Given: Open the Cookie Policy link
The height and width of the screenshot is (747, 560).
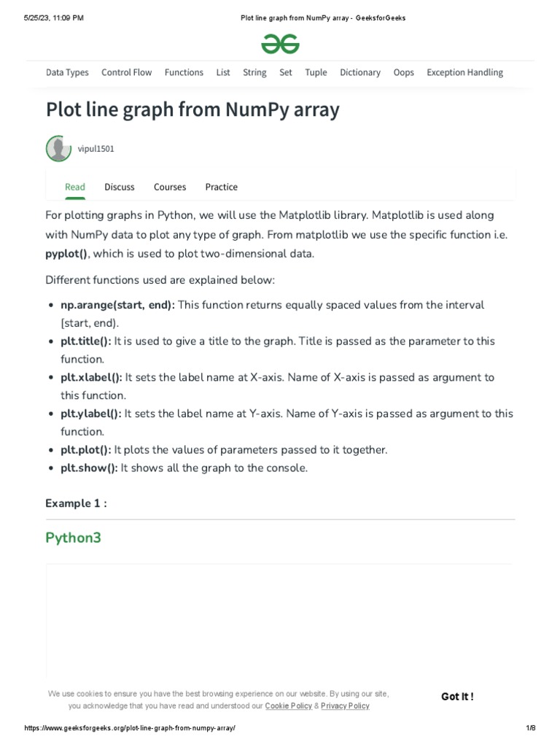Looking at the screenshot, I should 288,706.
